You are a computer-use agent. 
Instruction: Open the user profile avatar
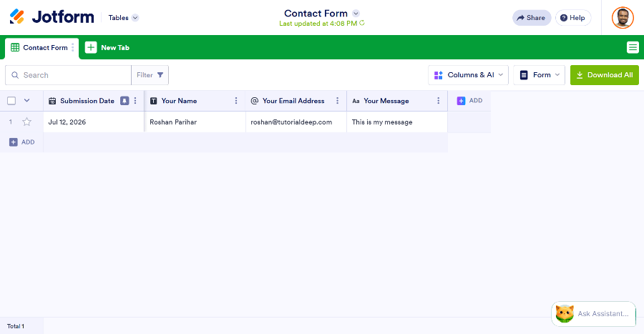(623, 18)
